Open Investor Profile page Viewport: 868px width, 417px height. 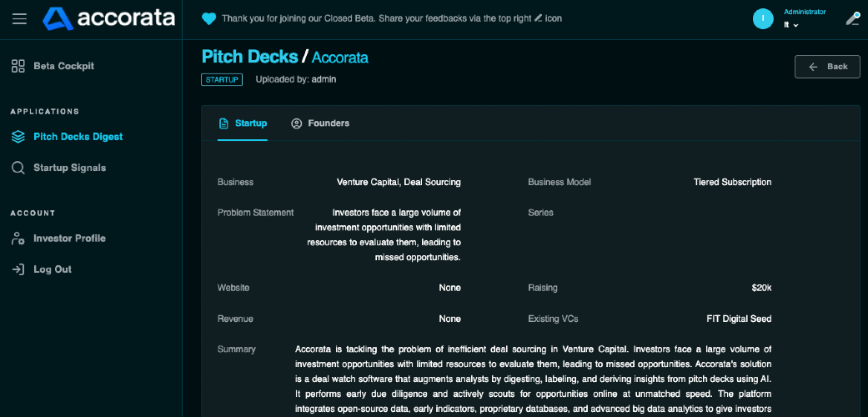point(69,239)
